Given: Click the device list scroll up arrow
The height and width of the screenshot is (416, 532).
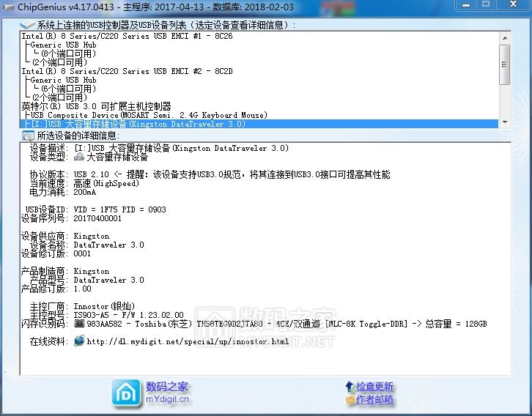Looking at the screenshot, I should [504, 37].
